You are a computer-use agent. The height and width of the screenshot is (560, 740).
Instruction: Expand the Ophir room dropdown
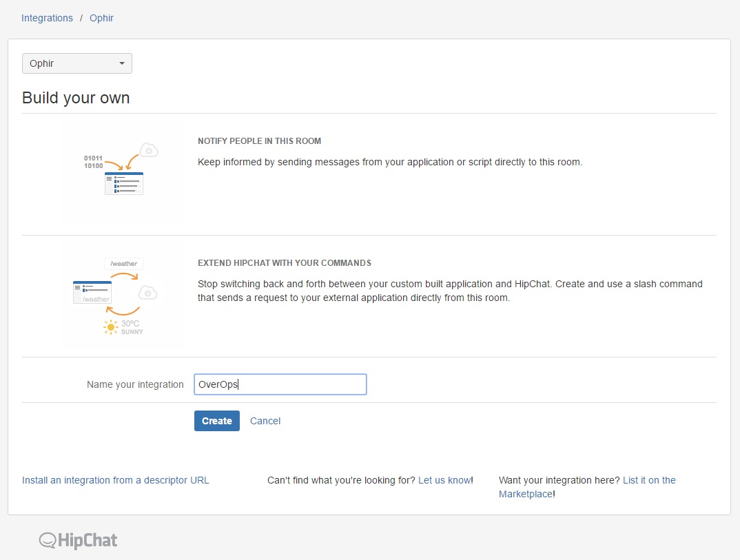[x=77, y=63]
